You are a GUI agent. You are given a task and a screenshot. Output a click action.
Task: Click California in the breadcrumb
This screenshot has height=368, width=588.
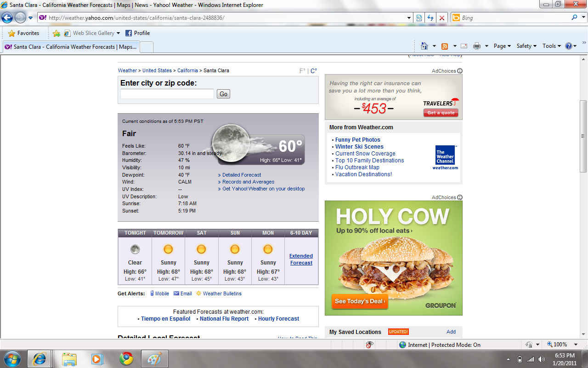[x=187, y=70]
